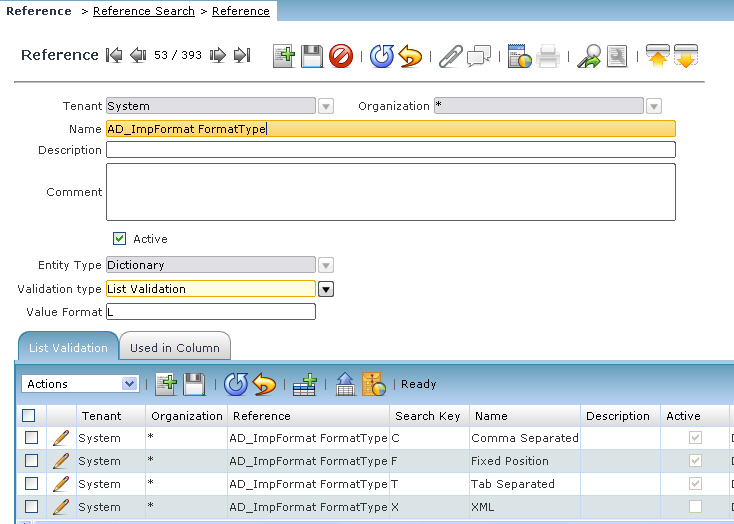Click grid add rows icon
Viewport: 734px width, 524px height.
coord(305,384)
